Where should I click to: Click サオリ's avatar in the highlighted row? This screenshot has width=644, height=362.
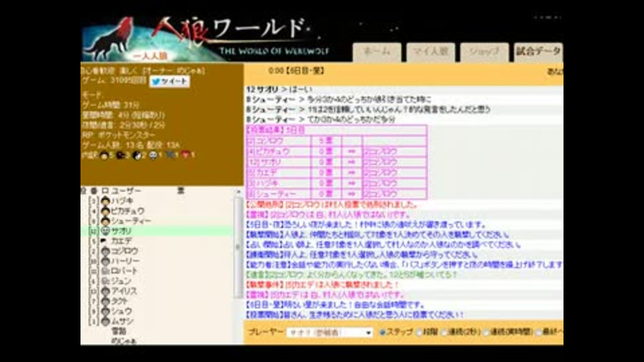click(x=105, y=231)
